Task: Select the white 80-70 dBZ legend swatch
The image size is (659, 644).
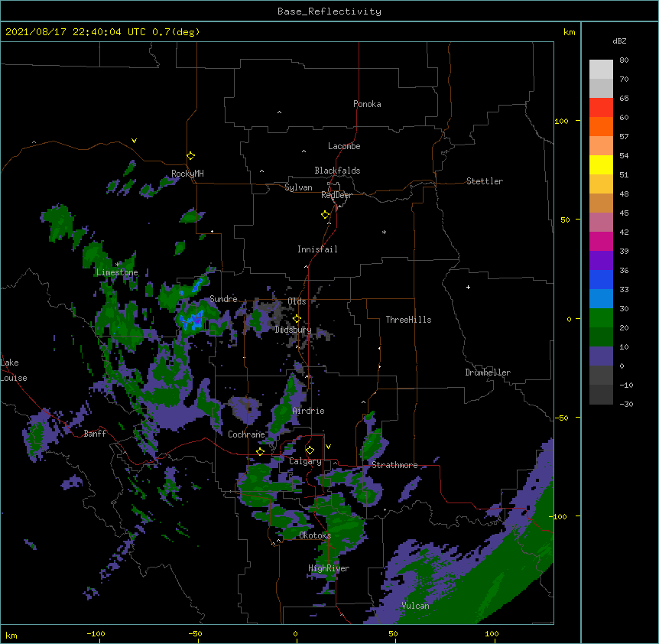Action: coord(601,70)
